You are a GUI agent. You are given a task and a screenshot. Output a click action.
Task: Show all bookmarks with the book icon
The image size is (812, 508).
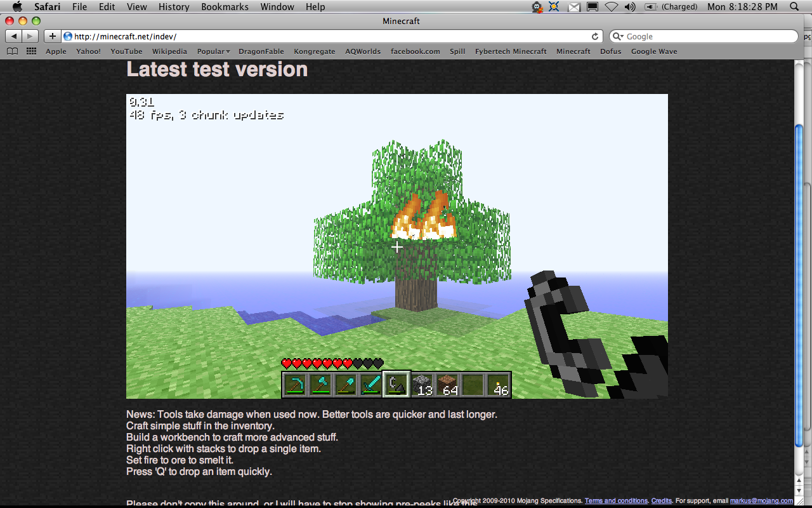pyautogui.click(x=12, y=51)
